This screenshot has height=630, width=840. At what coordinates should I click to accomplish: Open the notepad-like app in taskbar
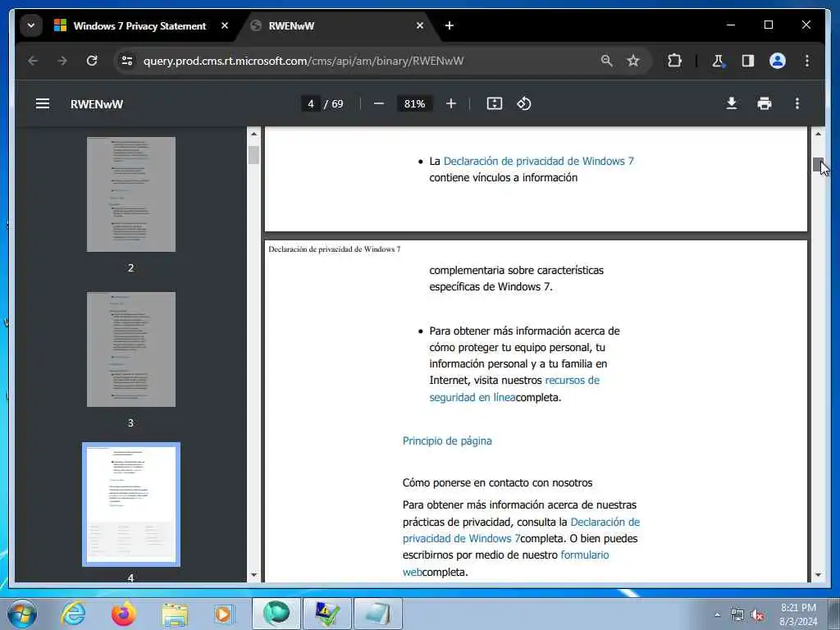click(x=377, y=614)
